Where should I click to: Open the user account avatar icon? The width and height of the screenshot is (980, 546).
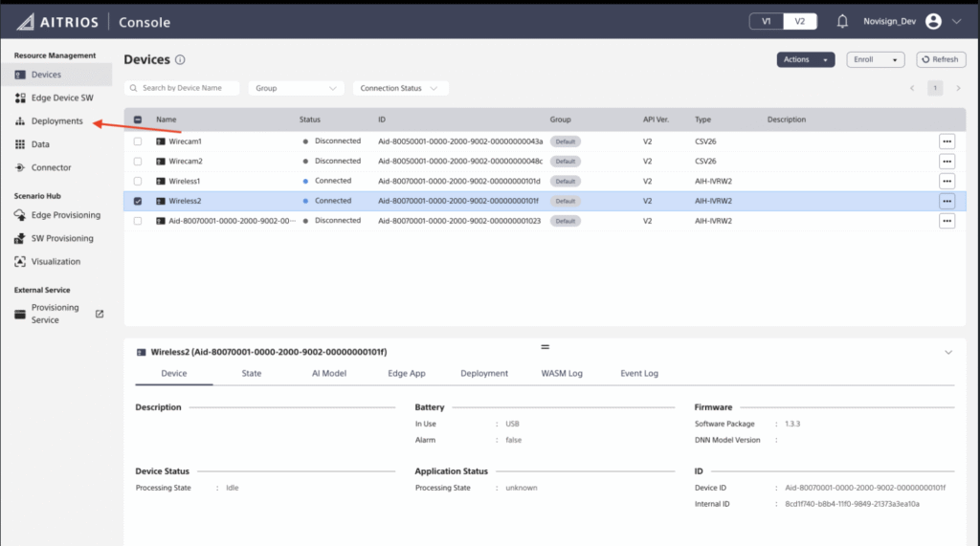pyautogui.click(x=934, y=21)
